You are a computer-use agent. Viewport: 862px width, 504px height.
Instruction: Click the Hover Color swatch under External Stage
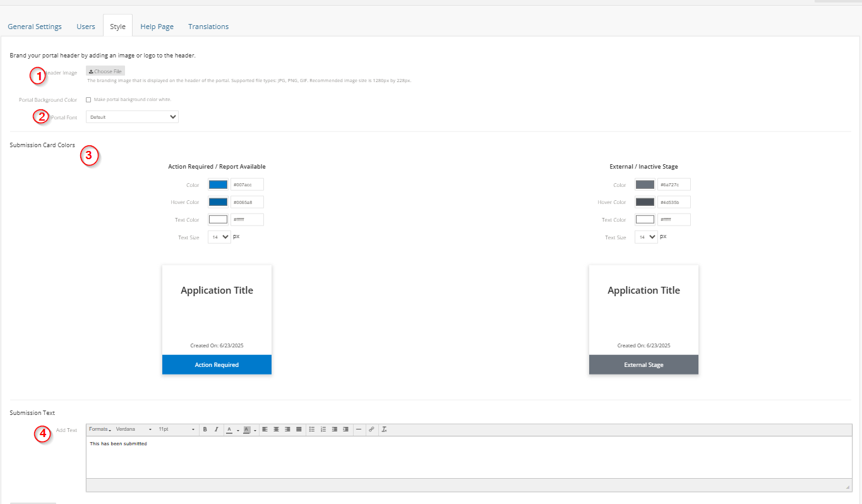(645, 201)
